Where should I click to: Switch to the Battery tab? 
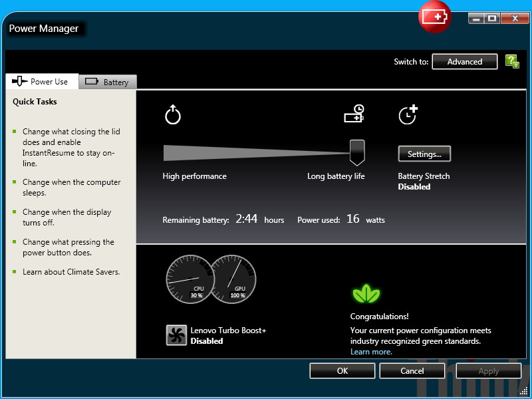[108, 82]
